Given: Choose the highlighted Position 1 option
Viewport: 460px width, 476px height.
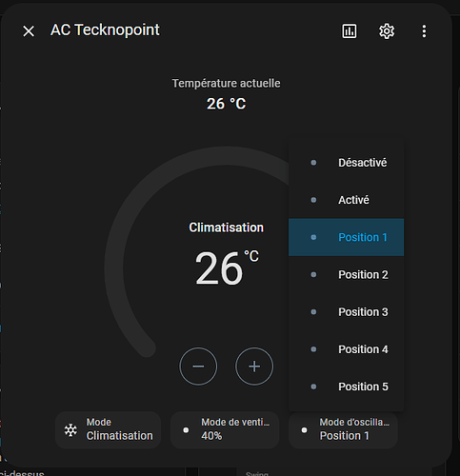Looking at the screenshot, I should coord(346,237).
